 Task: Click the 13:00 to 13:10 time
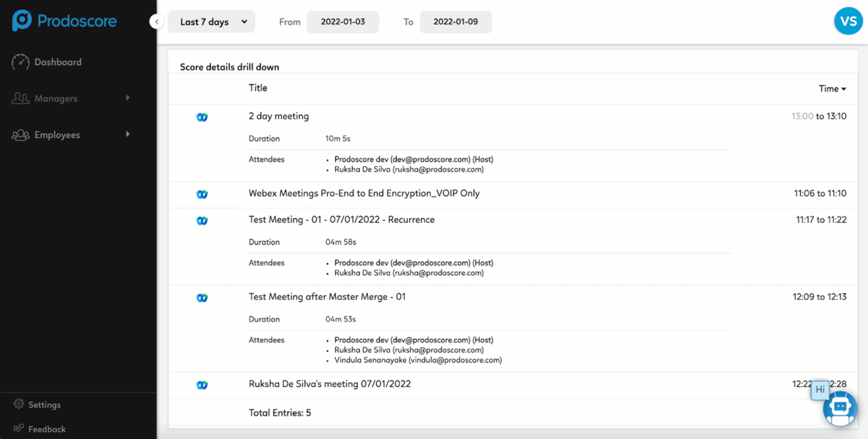pyautogui.click(x=819, y=116)
